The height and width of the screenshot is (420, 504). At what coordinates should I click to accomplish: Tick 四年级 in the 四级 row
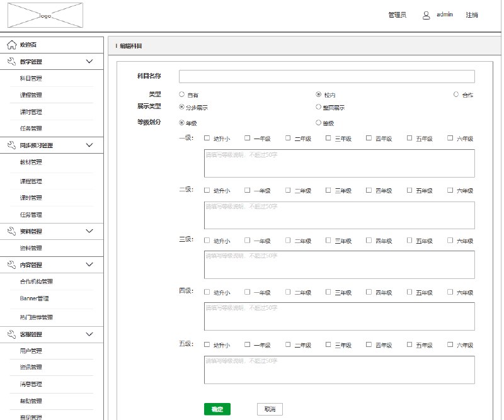369,292
